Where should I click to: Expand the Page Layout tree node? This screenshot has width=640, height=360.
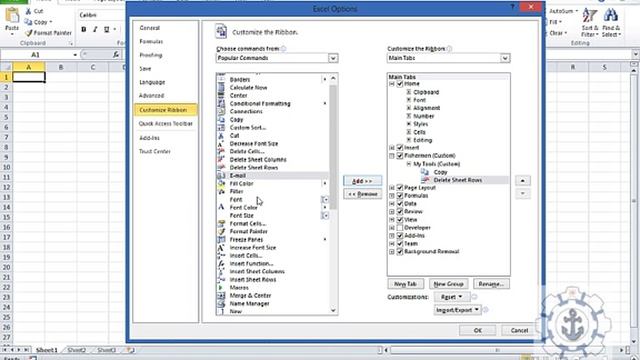tap(392, 188)
